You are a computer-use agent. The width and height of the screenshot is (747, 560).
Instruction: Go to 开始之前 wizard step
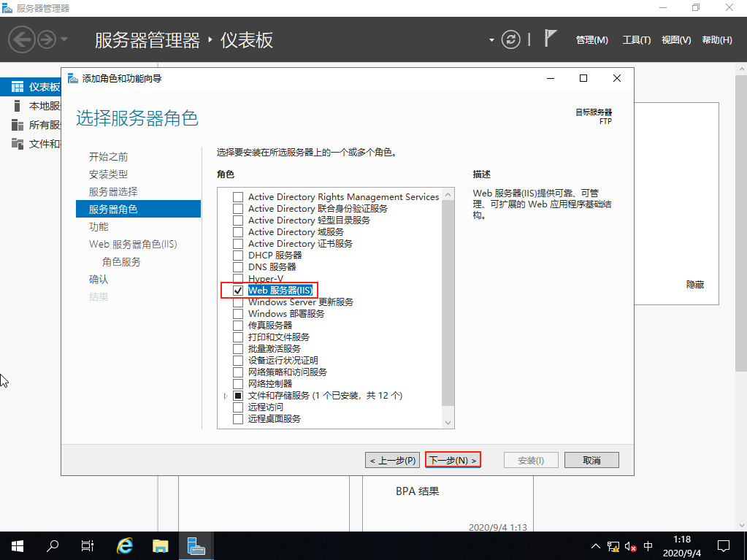108,157
